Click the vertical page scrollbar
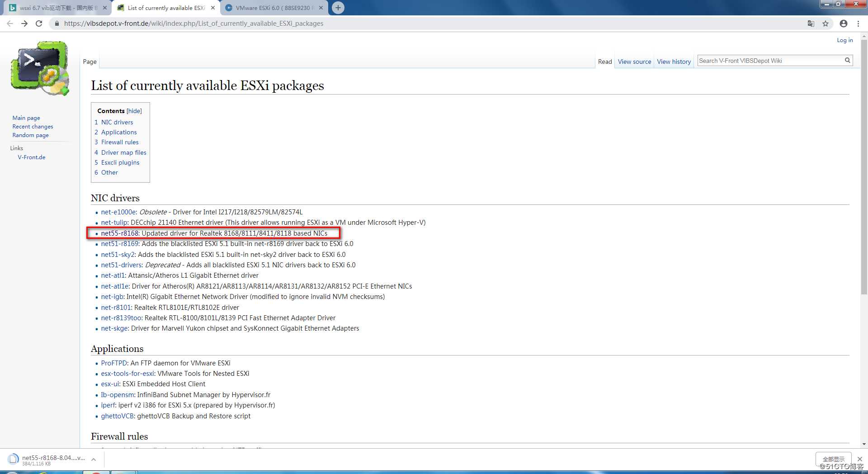This screenshot has width=868, height=474. pos(864,167)
